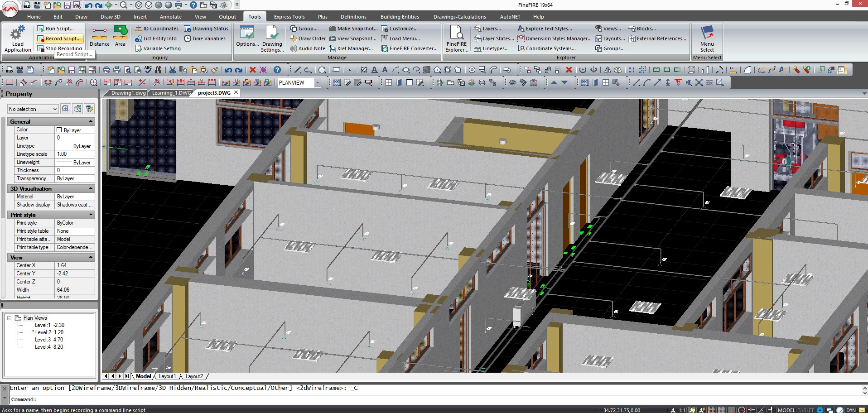Switch to the Learning_1.DWG tab
Image resolution: width=868 pixels, height=413 pixels.
[x=171, y=92]
